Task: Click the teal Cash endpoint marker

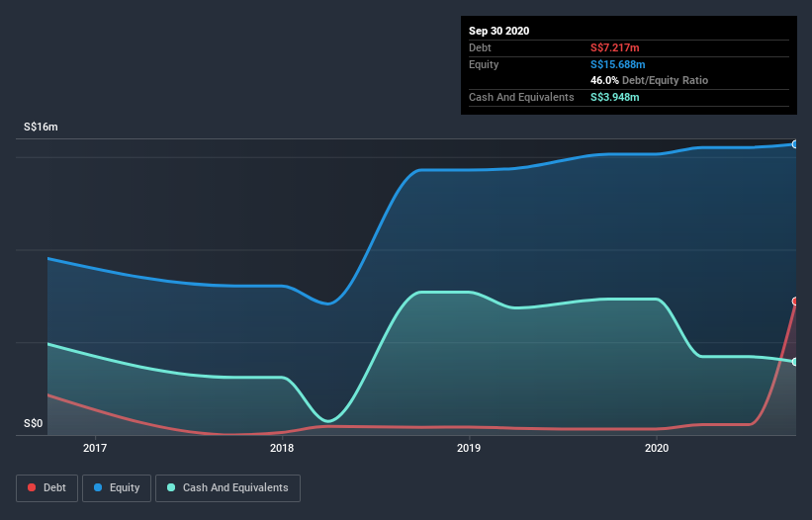Action: [x=795, y=362]
